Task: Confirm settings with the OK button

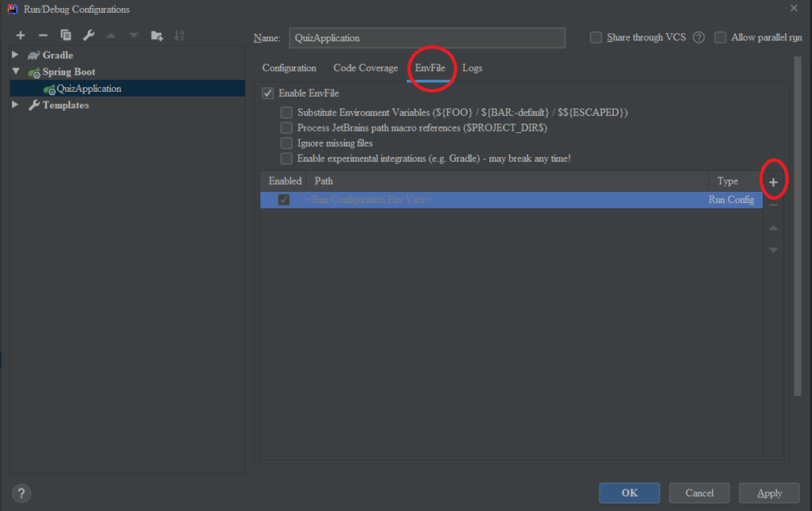Action: [629, 492]
